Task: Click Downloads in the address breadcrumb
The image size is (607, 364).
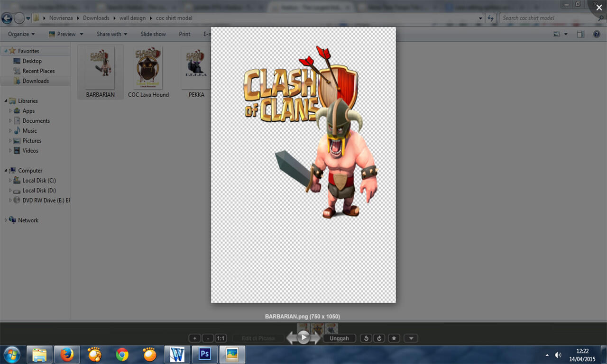Action: tap(96, 18)
